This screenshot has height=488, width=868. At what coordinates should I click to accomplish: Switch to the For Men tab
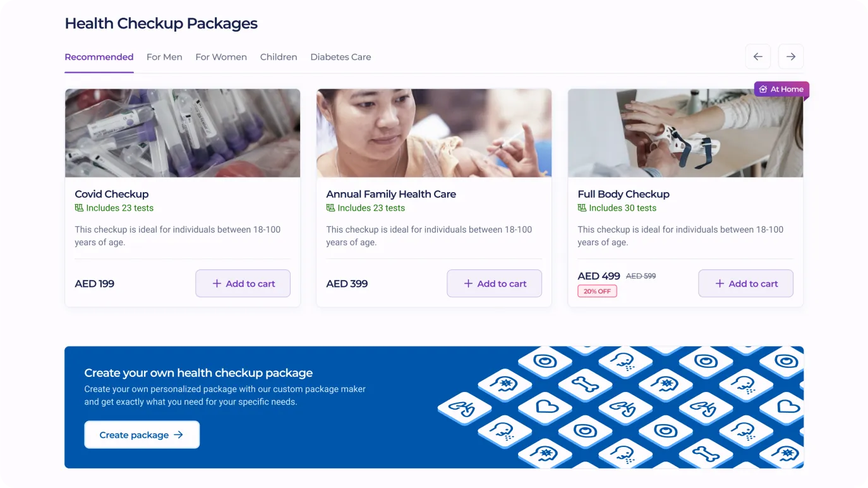[164, 57]
